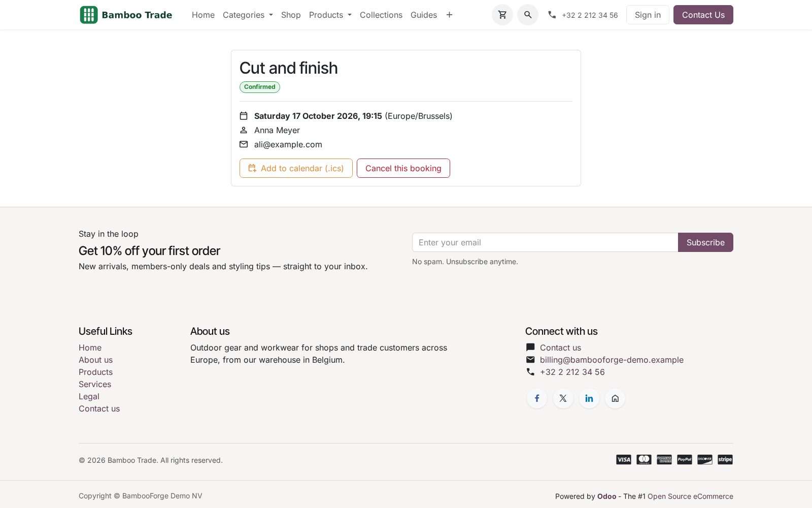Select the ali@example.com email text

[x=288, y=144]
